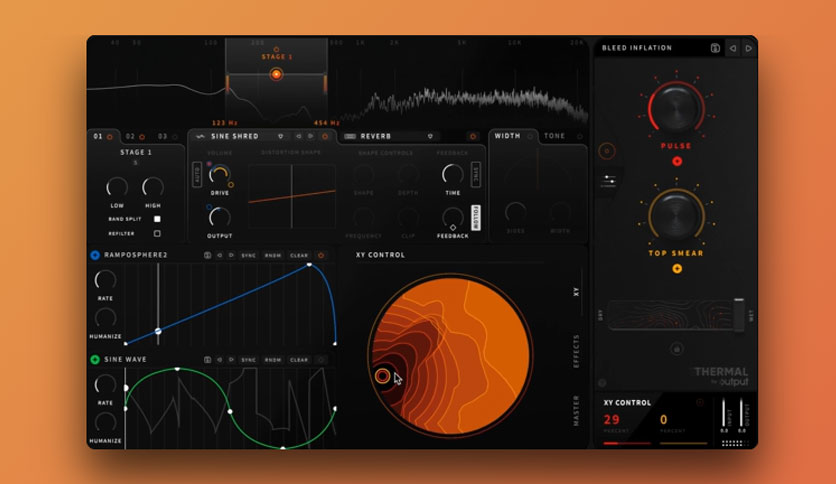836x484 pixels.
Task: Click Clear in Sine Wave row
Action: 299,360
